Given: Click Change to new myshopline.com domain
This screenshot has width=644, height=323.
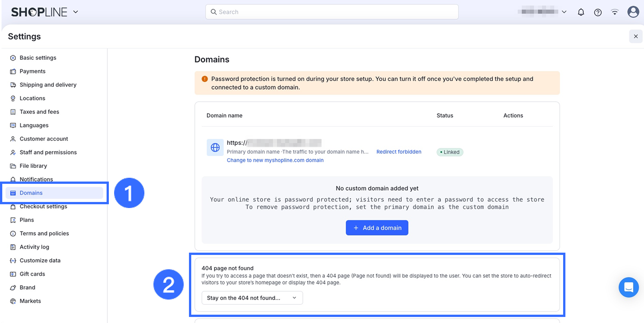Looking at the screenshot, I should click(275, 160).
